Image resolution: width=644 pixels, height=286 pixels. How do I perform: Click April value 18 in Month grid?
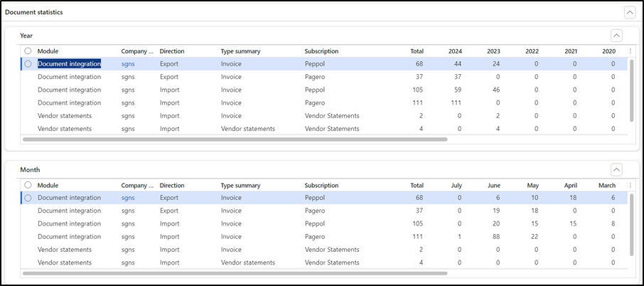click(573, 198)
